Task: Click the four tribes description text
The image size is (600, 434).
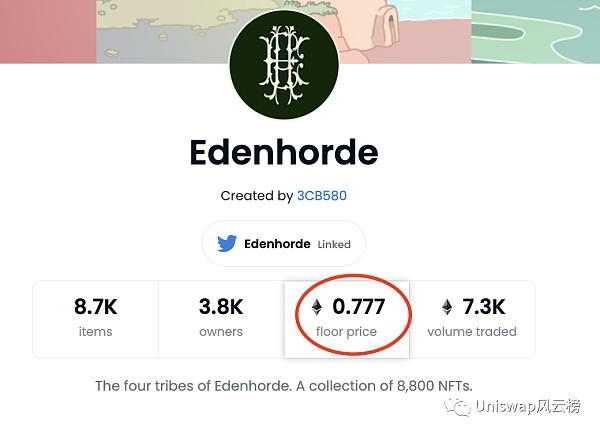Action: pyautogui.click(x=283, y=385)
